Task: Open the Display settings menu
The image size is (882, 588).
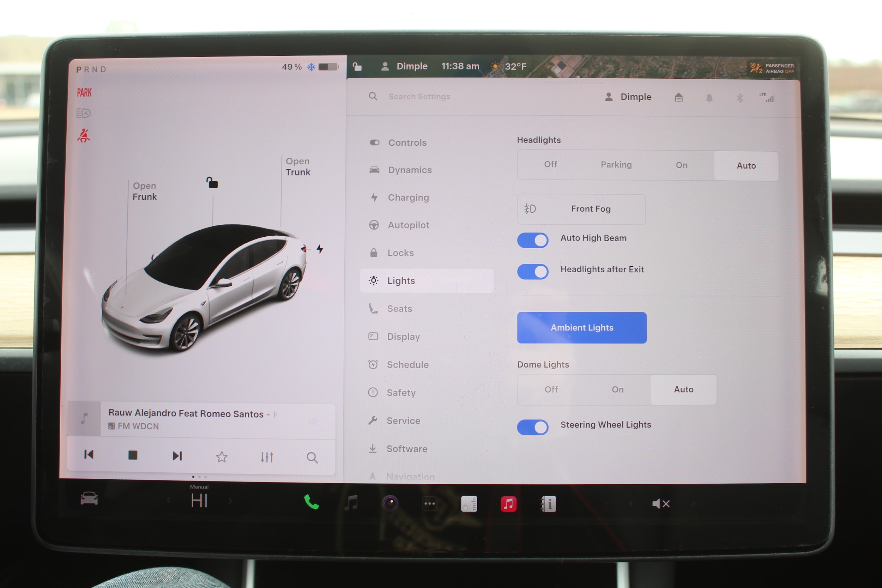Action: click(x=403, y=337)
